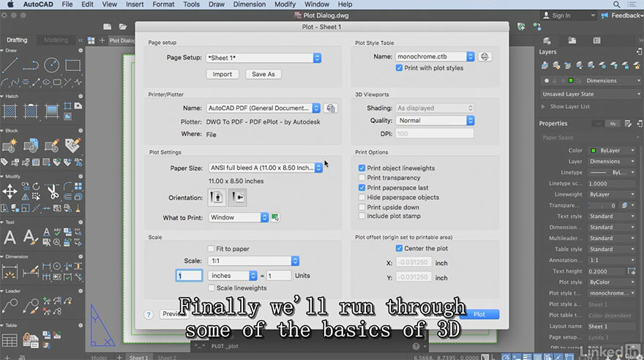
Task: Open the Unsaved Layer State dropdown
Action: tap(591, 94)
